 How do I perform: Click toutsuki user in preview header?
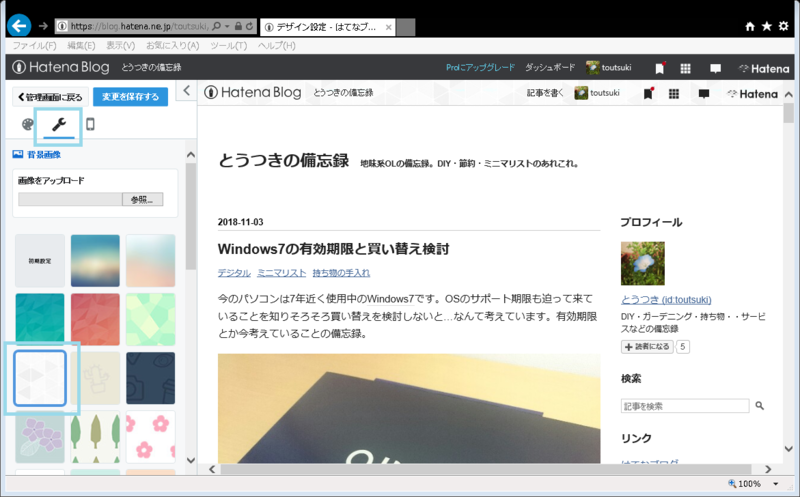[596, 93]
